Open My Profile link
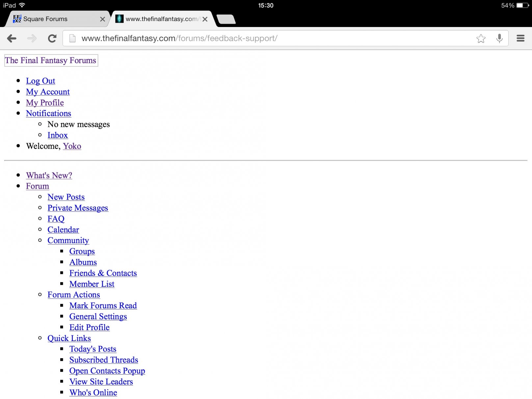Viewport: 532px width, 399px height. point(45,103)
